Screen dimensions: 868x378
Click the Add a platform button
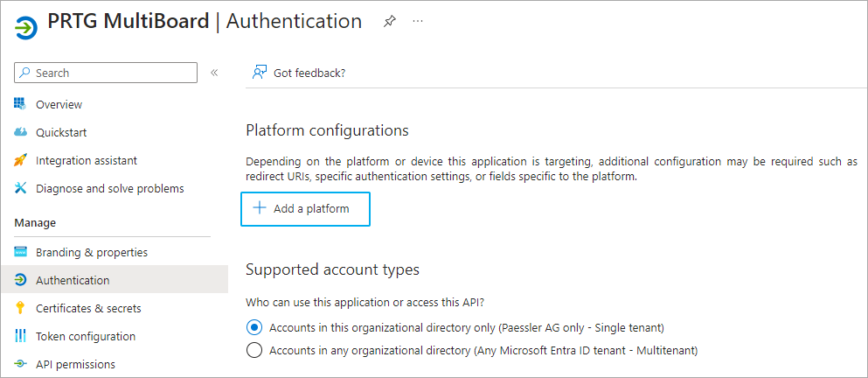click(305, 209)
